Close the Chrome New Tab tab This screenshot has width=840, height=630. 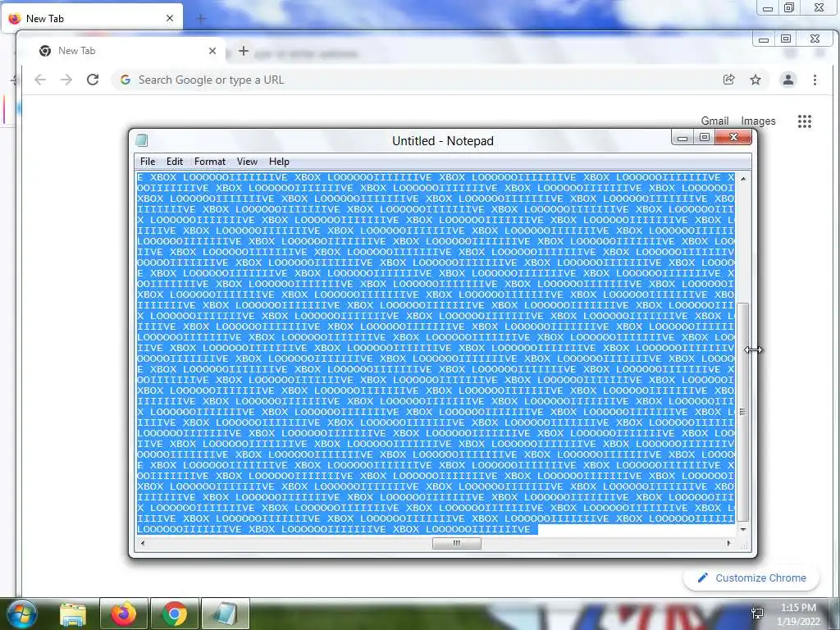(212, 51)
